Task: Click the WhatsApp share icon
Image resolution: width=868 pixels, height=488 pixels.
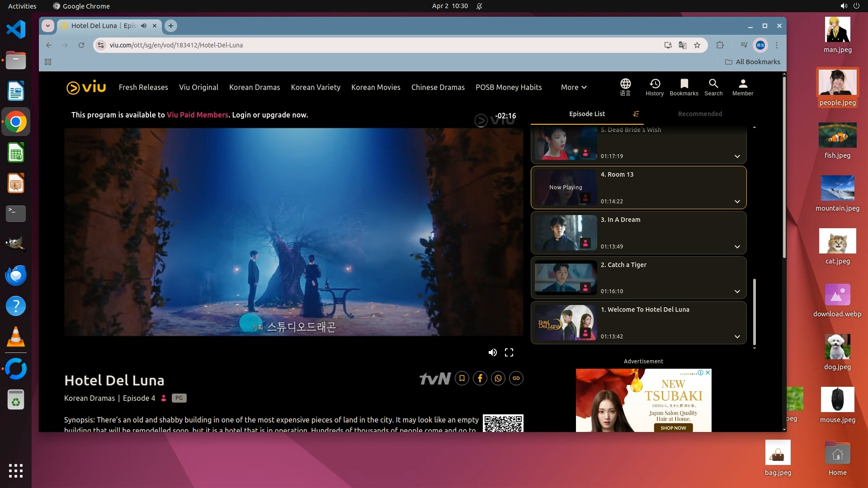Action: pyautogui.click(x=498, y=378)
